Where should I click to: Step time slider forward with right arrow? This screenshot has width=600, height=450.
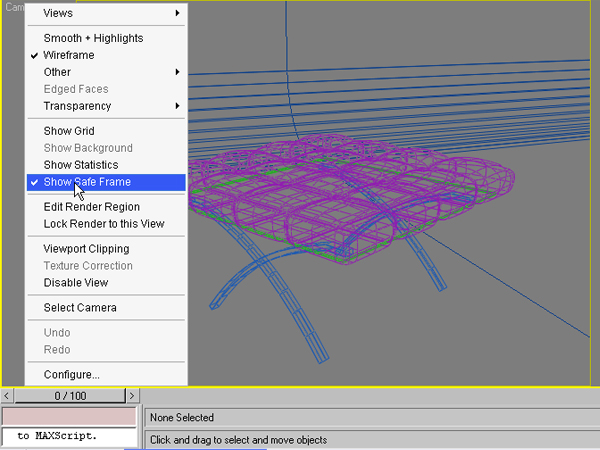[x=132, y=396]
